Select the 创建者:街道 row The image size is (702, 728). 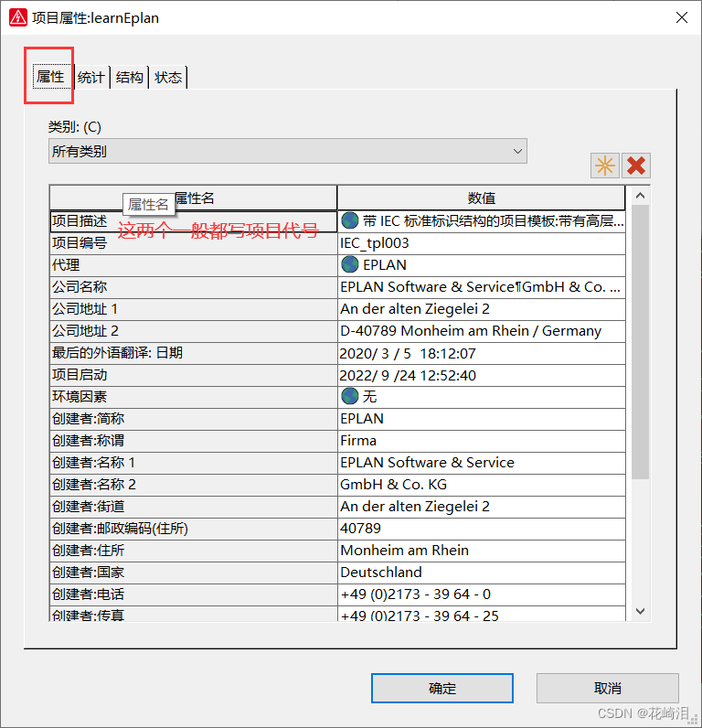[x=193, y=506]
